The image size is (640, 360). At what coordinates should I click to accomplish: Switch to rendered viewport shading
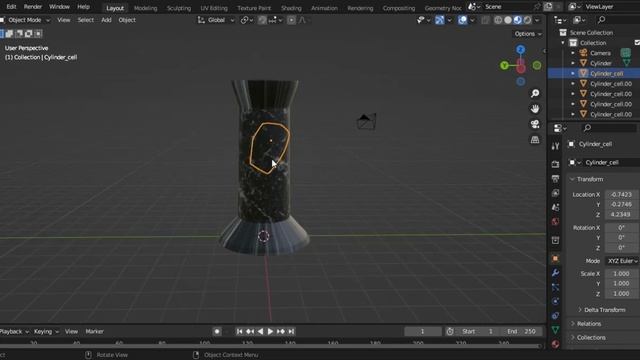pyautogui.click(x=527, y=20)
